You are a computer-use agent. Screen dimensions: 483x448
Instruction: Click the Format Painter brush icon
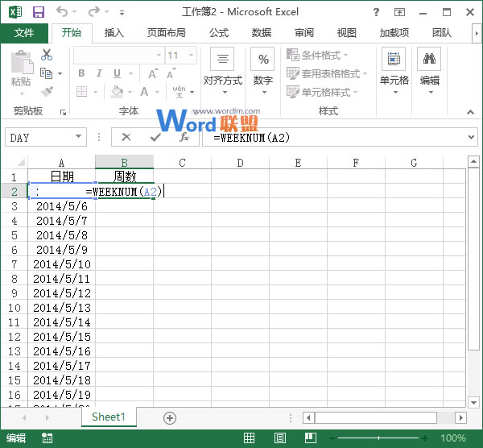[x=47, y=91]
